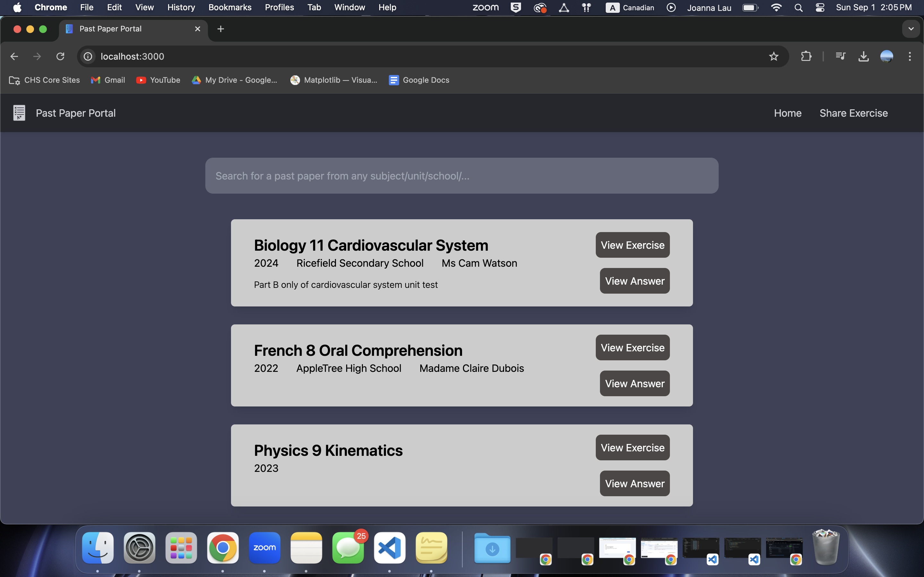
Task: Open the Chrome extensions puzzle icon
Action: click(x=806, y=56)
